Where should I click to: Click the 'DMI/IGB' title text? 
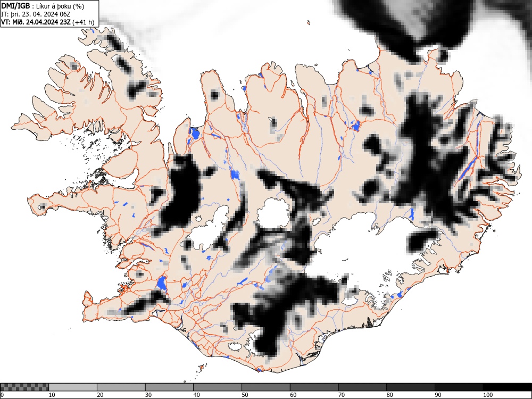click(15, 6)
